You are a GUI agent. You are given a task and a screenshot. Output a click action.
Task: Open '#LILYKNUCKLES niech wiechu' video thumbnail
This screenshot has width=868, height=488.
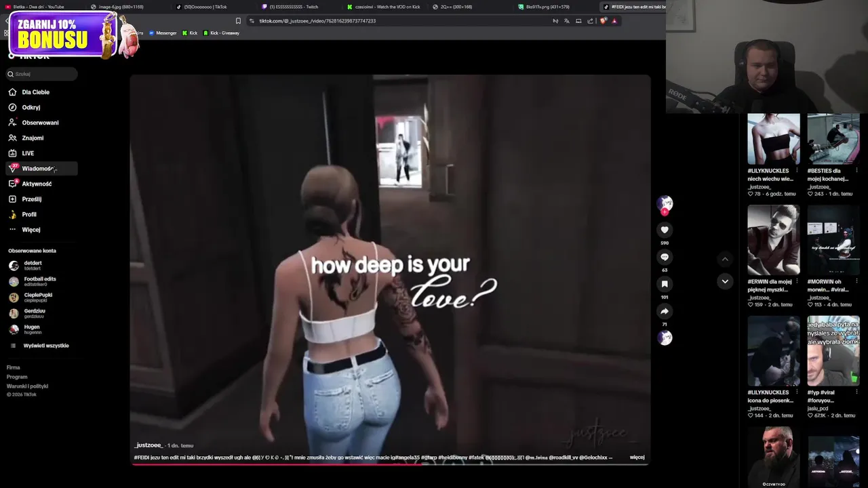pos(773,139)
